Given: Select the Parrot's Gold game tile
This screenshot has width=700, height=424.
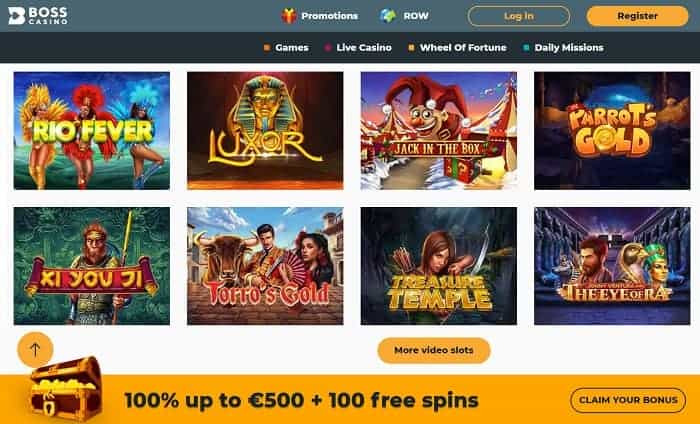Looking at the screenshot, I should [612, 131].
